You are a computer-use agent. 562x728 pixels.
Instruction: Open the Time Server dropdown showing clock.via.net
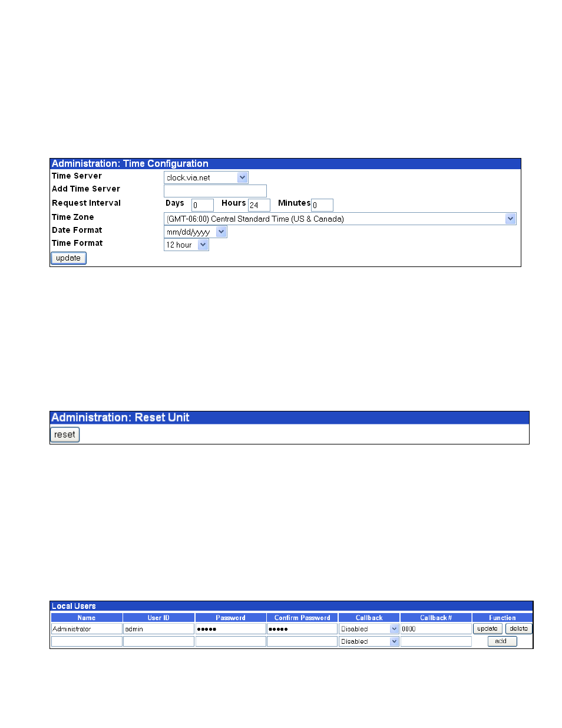coord(206,177)
